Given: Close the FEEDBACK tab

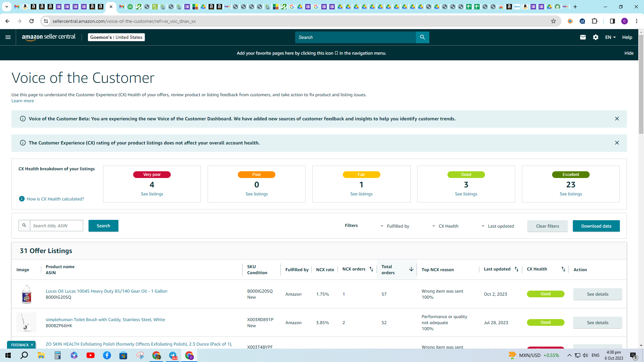Looking at the screenshot, I should click(32, 345).
